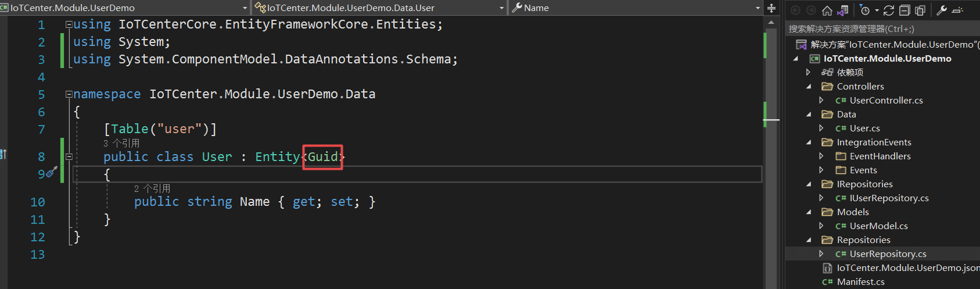980x289 pixels.
Task: Switch between solutions and folder views
Action: 843,10
